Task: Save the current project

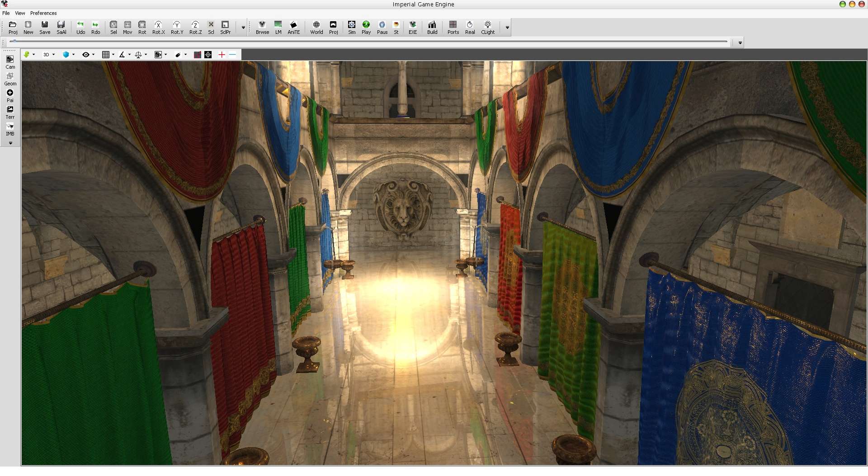Action: (x=45, y=27)
